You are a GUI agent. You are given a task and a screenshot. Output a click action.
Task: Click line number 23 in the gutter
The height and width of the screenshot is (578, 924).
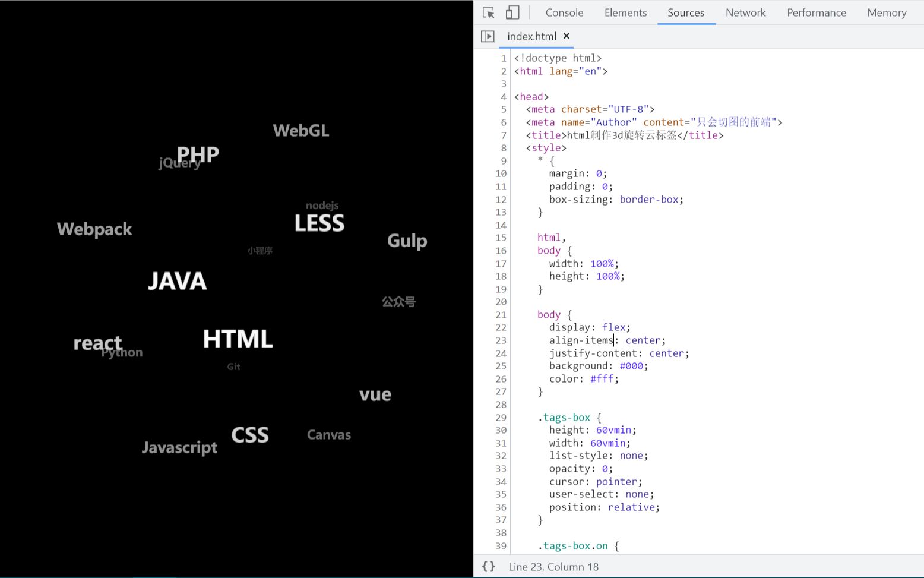[501, 340]
